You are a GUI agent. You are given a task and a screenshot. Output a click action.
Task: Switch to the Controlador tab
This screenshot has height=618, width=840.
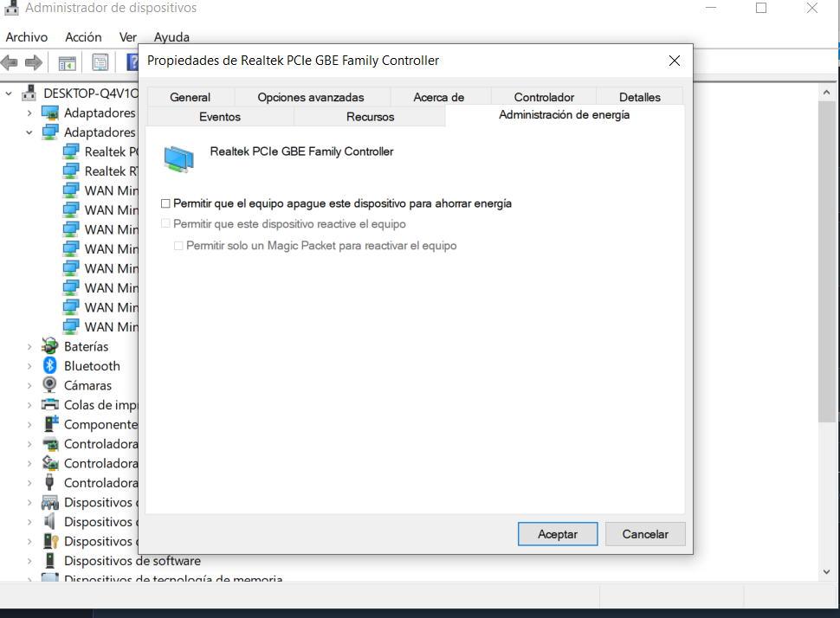(x=544, y=97)
